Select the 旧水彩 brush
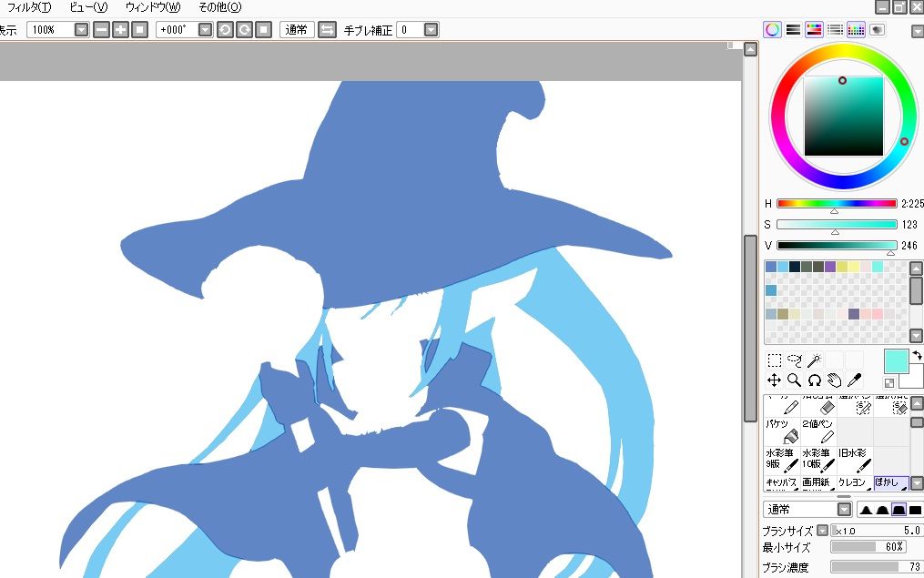This screenshot has width=924, height=578. coord(855,461)
